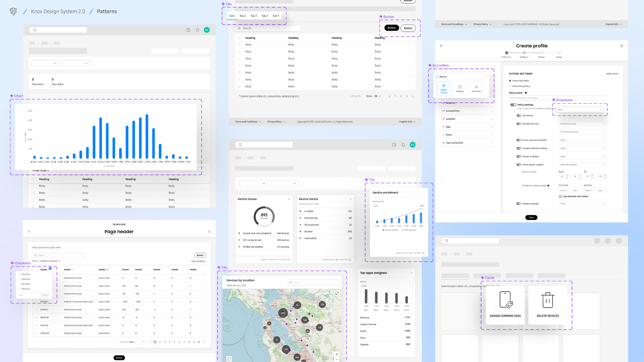Zoom in on the location map
Viewport: 644px width, 362px height.
pos(337,354)
